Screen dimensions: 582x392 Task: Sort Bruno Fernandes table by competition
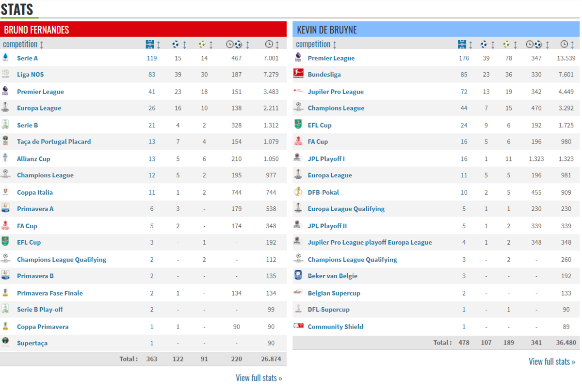point(23,44)
